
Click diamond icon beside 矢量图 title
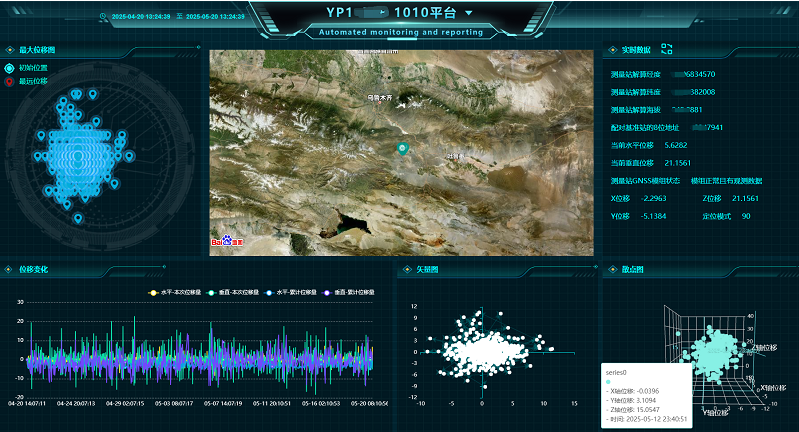[407, 270]
